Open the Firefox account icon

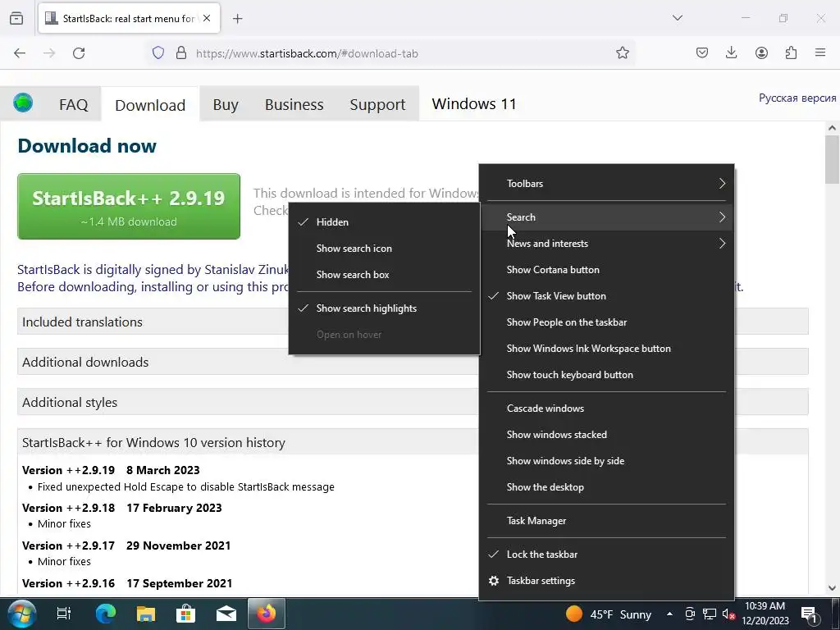pos(761,53)
